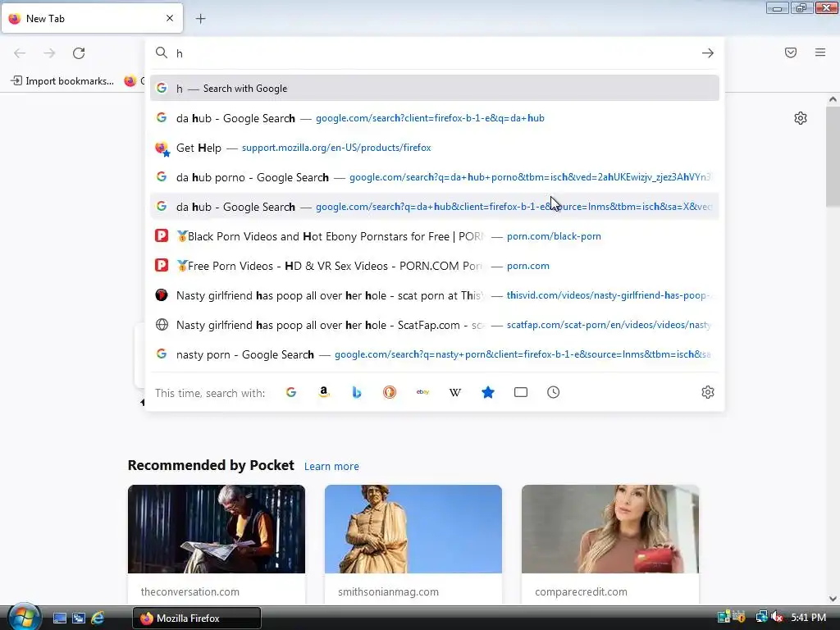The image size is (840, 630).
Task: Close the New Tab tab
Action: coord(170,18)
